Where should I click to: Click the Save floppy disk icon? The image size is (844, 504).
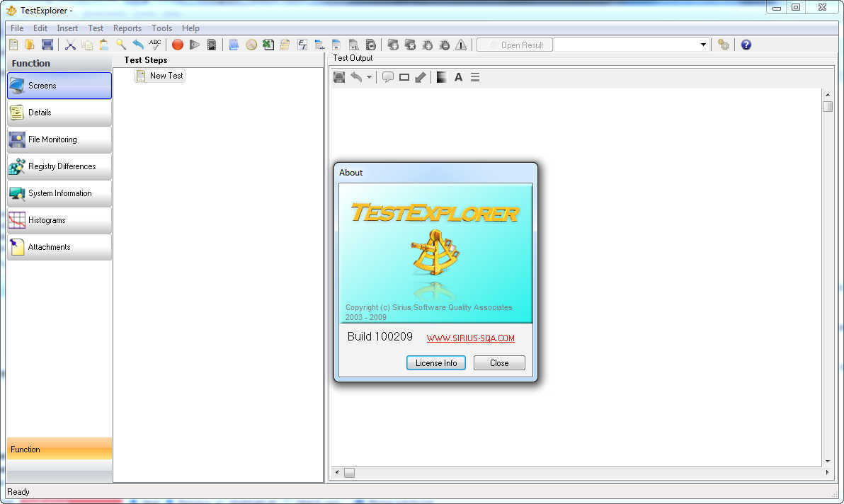[x=47, y=45]
